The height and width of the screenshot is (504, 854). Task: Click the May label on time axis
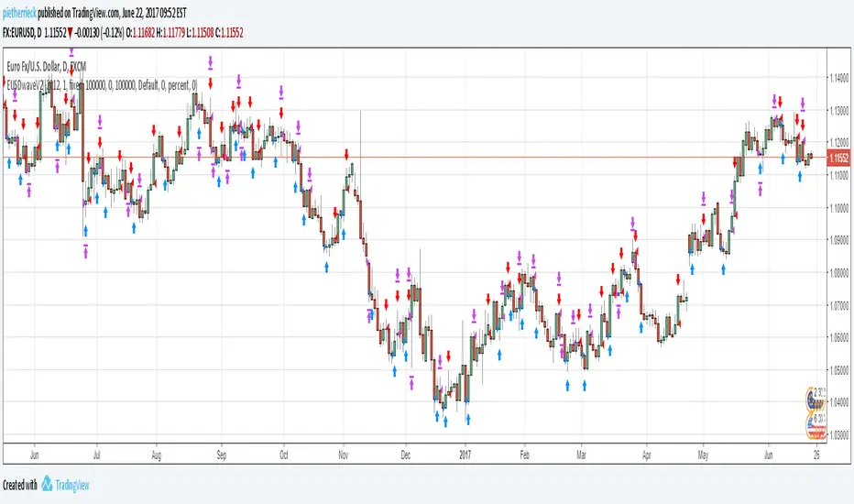tap(703, 455)
